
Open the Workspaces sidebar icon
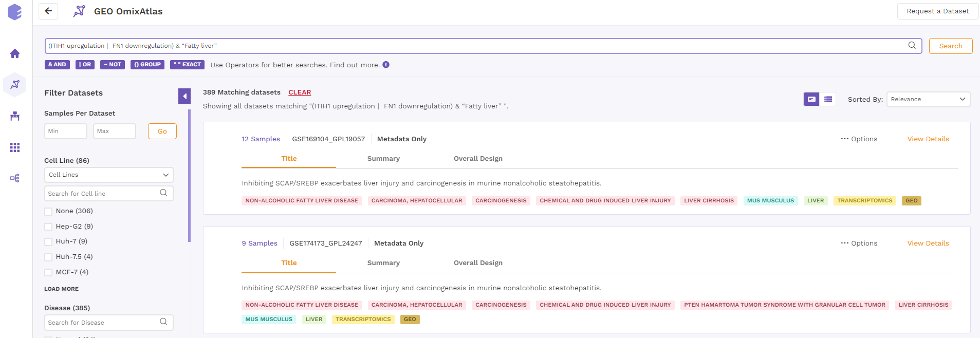click(x=15, y=116)
